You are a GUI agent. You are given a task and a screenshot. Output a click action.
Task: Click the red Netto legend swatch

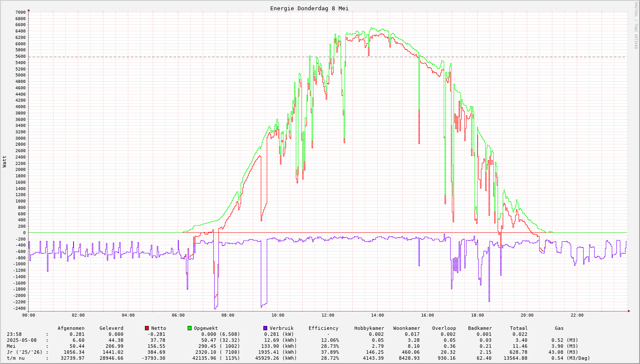click(147, 328)
